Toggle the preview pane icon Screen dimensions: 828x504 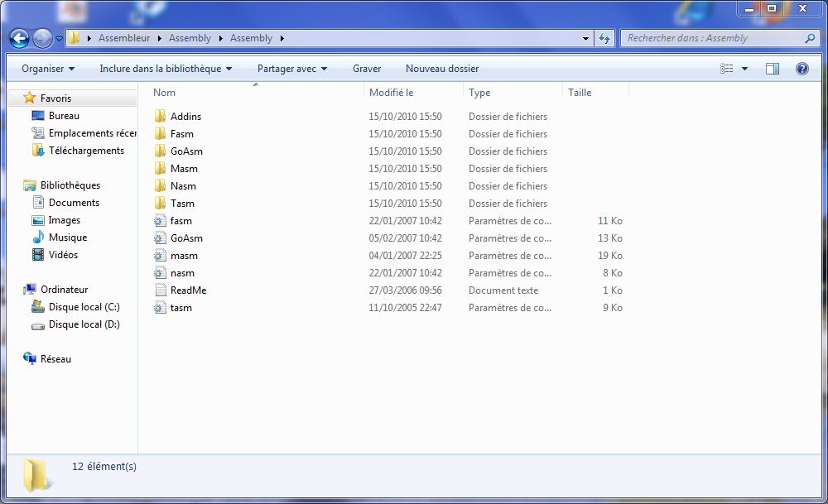(x=772, y=69)
